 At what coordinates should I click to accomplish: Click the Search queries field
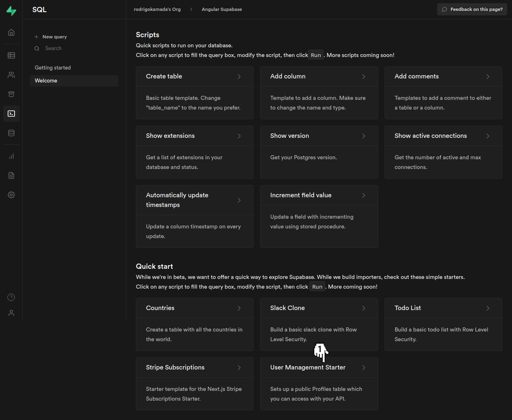(x=74, y=49)
